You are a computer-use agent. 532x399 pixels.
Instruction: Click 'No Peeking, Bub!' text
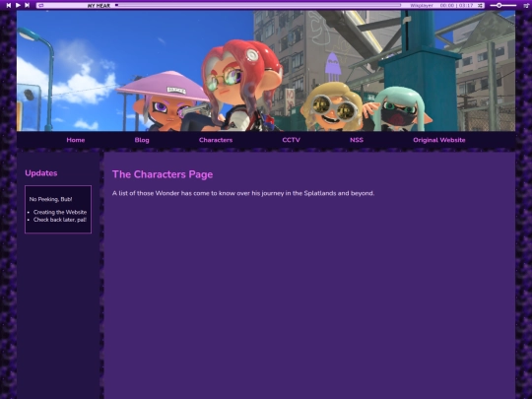pos(50,199)
